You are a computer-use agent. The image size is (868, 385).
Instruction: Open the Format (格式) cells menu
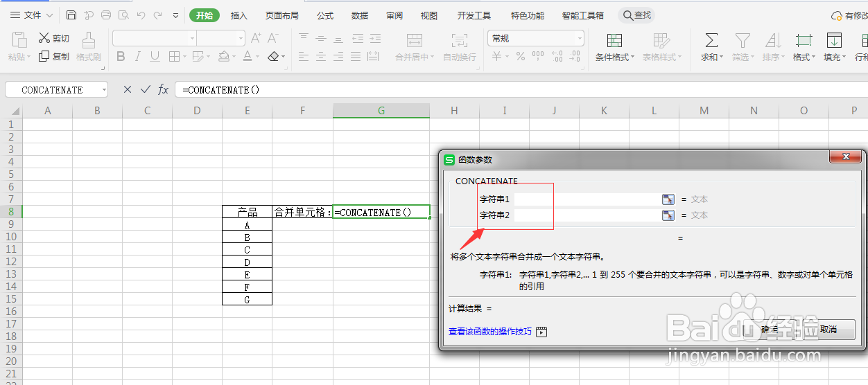click(x=804, y=47)
